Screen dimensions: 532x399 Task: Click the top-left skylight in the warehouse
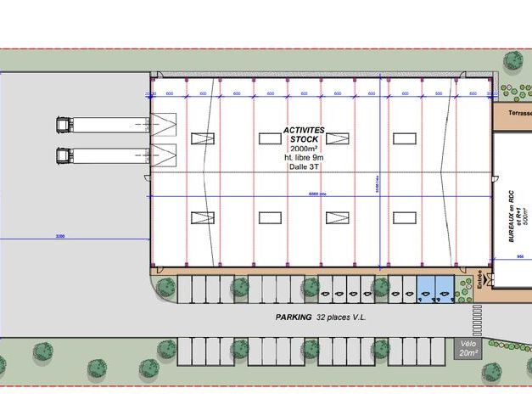tap(203, 138)
